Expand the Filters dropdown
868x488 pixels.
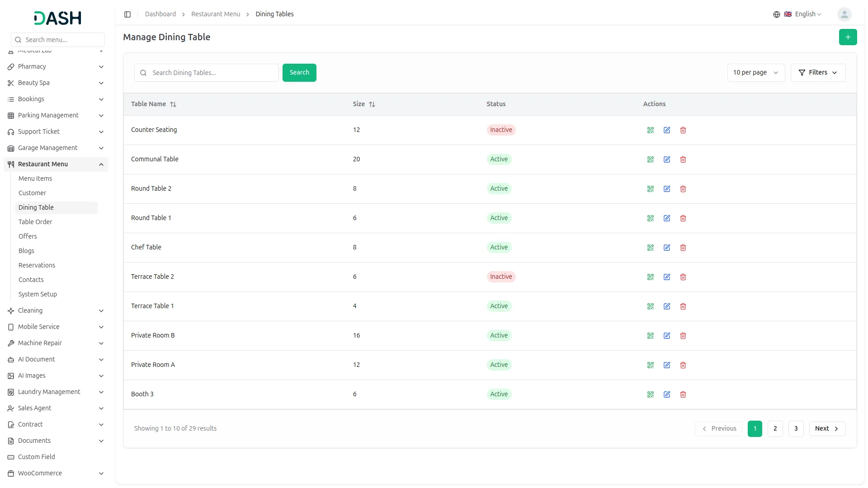click(x=817, y=73)
